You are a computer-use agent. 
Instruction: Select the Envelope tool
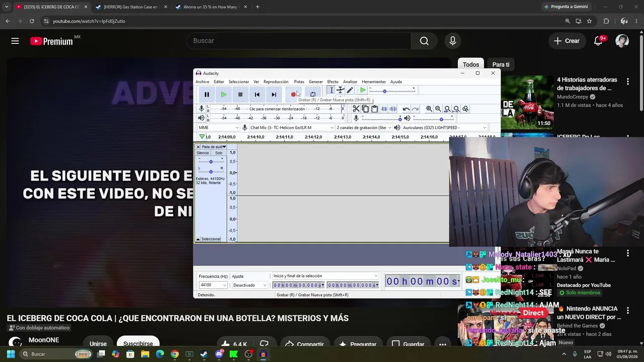coord(341,90)
